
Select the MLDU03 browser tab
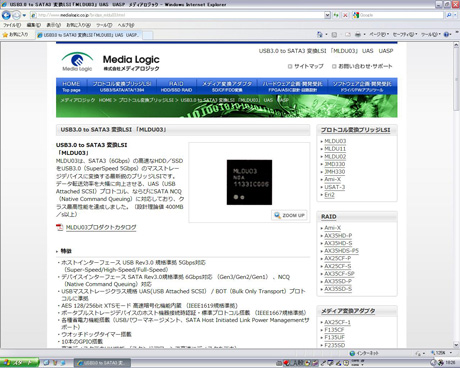tap(89, 35)
